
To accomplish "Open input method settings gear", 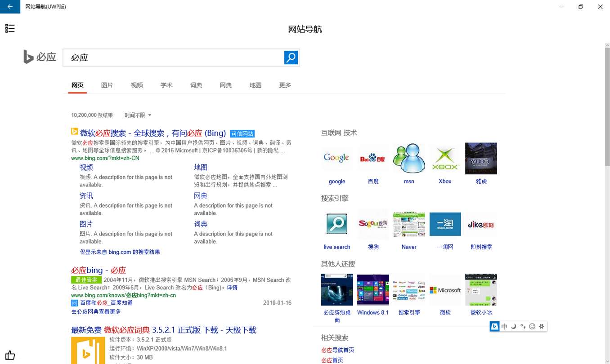I will (x=542, y=326).
